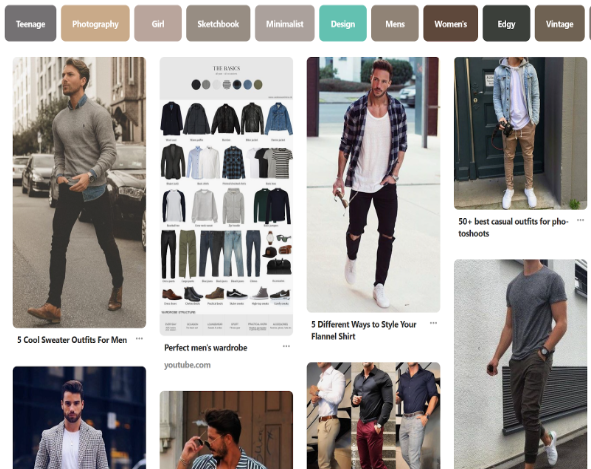Visit the youtube.com source link
Screen dimensions: 591x469
(187, 365)
